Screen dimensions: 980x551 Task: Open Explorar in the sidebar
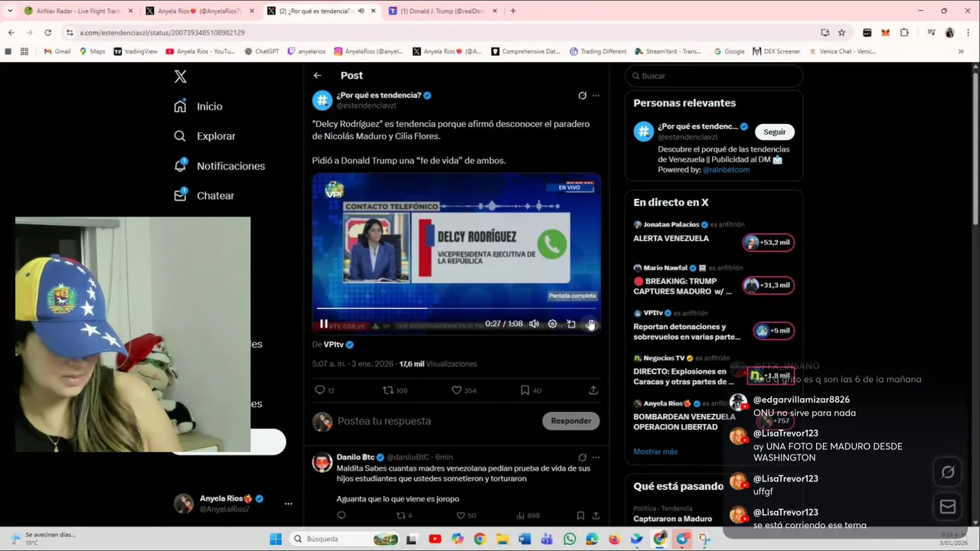(x=204, y=136)
